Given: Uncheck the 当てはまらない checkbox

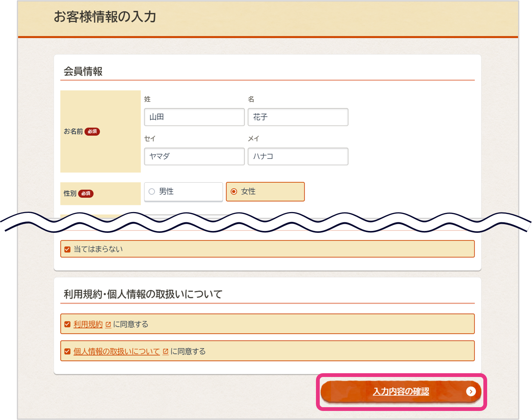Looking at the screenshot, I should (x=67, y=249).
